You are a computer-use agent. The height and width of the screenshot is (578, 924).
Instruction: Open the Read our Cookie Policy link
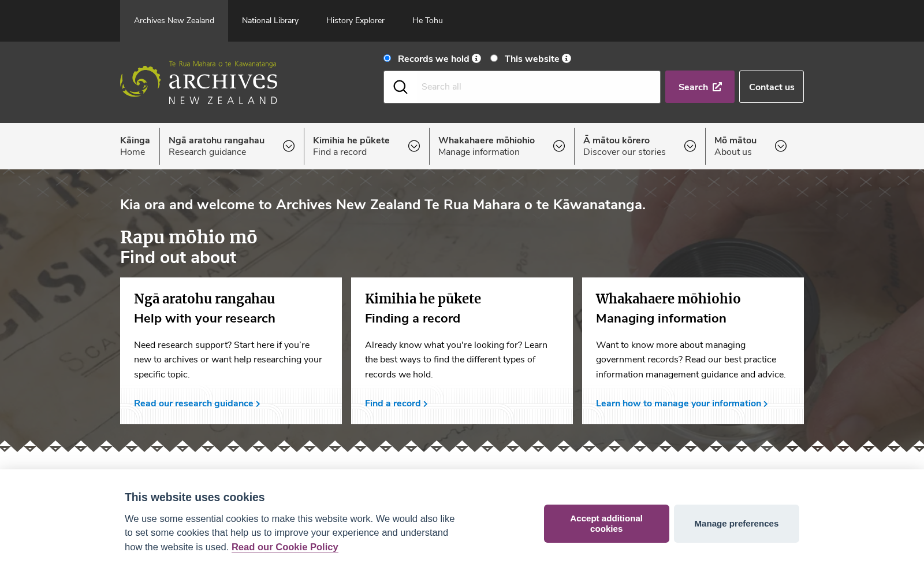tap(285, 547)
